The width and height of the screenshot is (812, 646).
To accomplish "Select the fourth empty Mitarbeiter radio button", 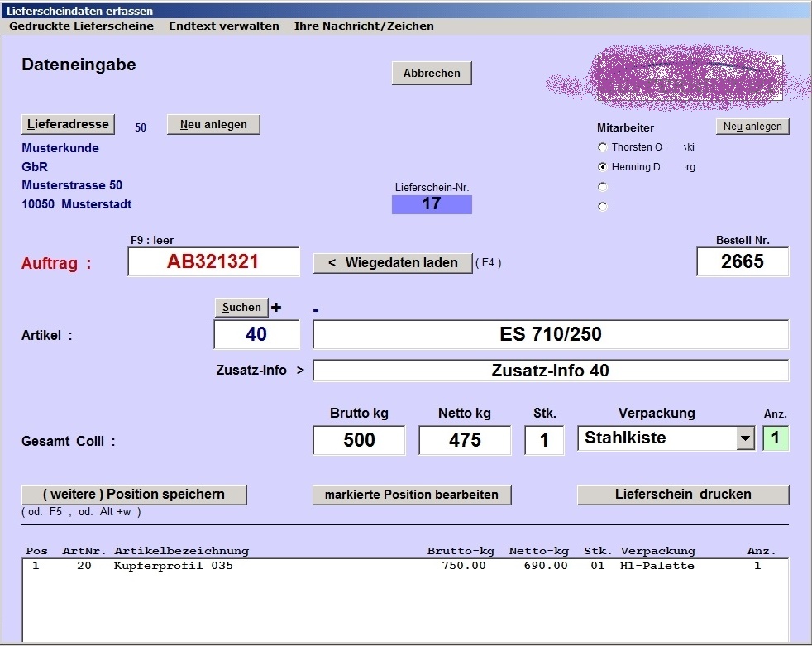I will click(602, 207).
